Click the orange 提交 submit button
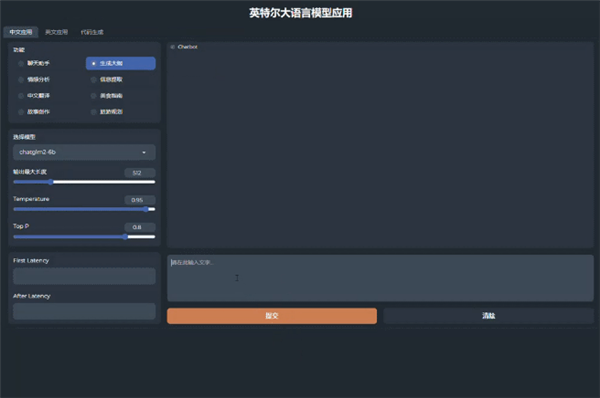Screen dimensions: 600x398 (272, 316)
